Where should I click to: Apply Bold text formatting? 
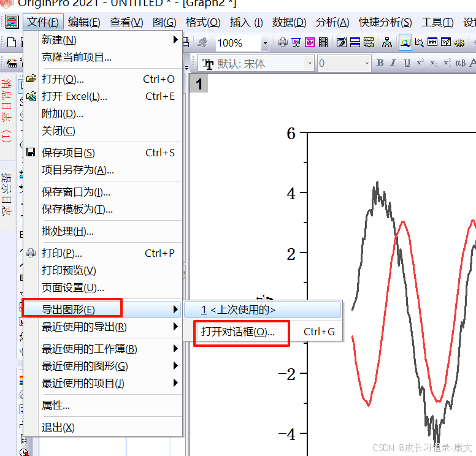[380, 63]
